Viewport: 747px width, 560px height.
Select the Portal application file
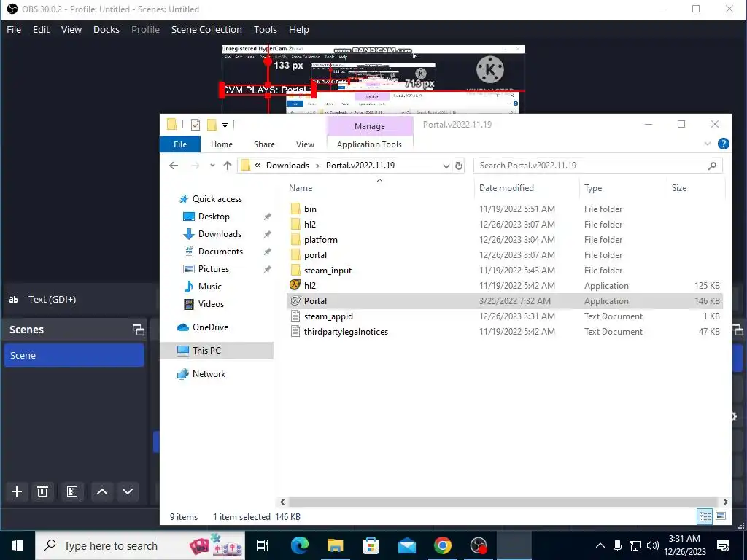[505, 301]
